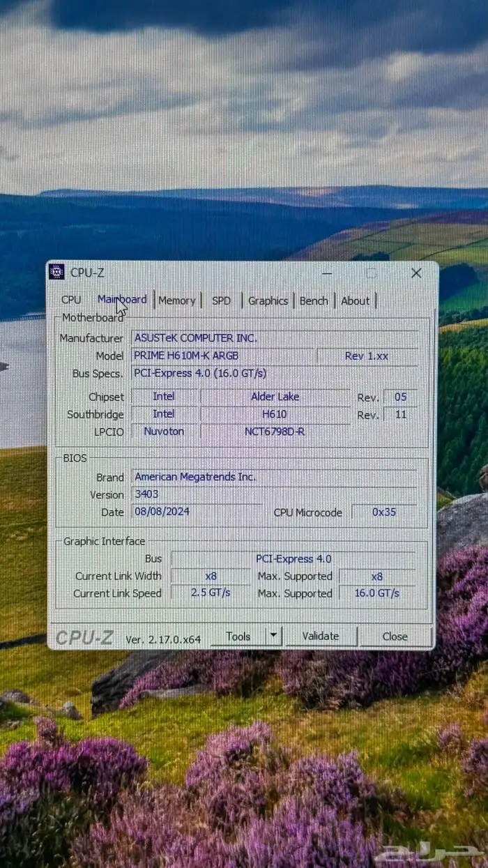Viewport: 488px width, 868px height.
Task: Click the CPU-Z app icon in title bar
Action: (57, 272)
